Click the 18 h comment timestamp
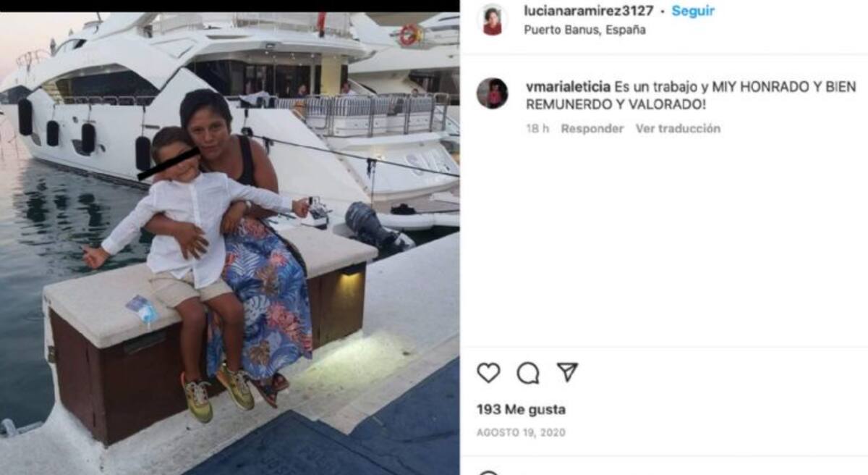Image resolution: width=868 pixels, height=475 pixels. [537, 129]
